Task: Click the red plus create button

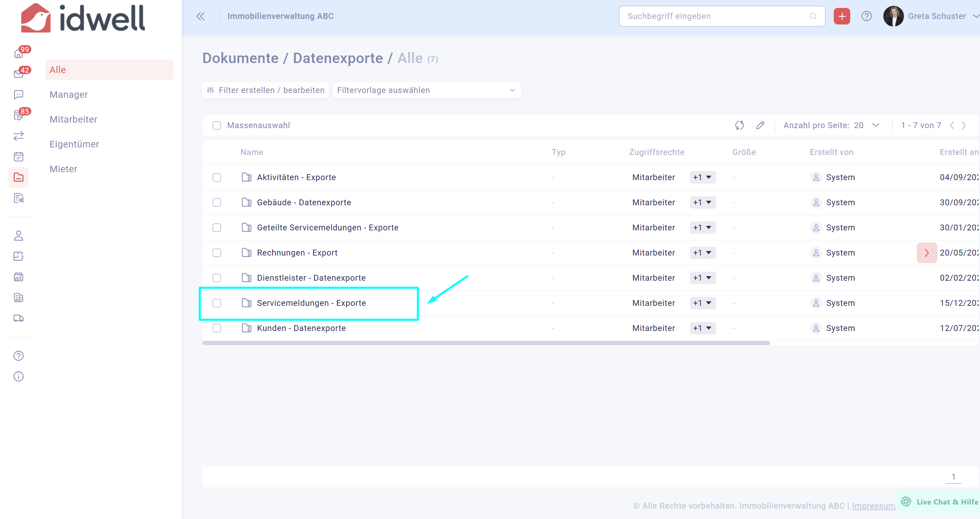Action: tap(842, 17)
